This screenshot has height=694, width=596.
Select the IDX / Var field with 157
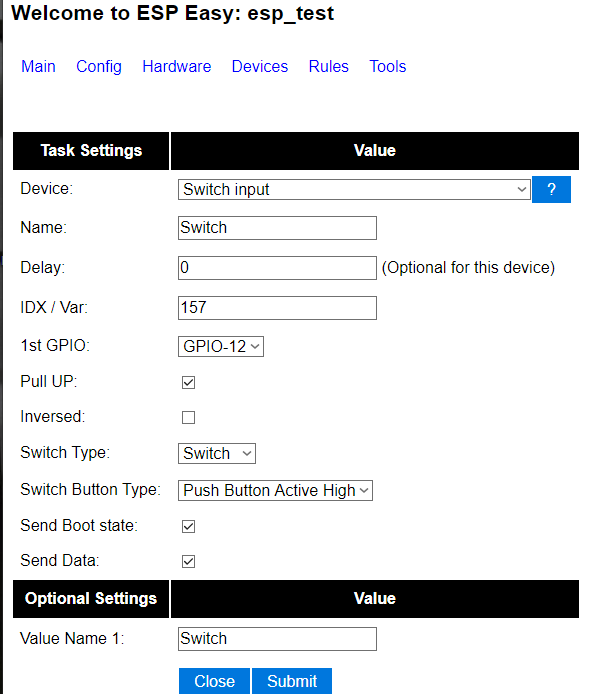tap(277, 308)
